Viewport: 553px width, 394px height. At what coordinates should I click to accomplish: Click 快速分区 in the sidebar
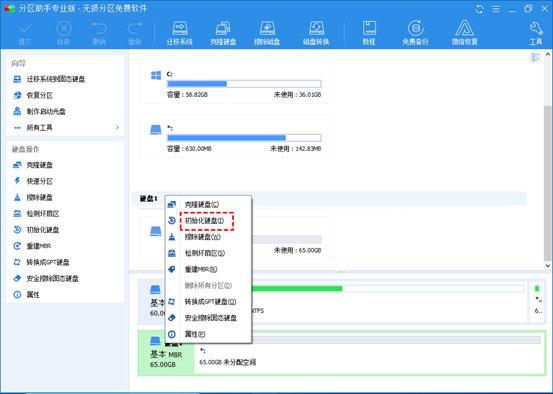tap(39, 181)
